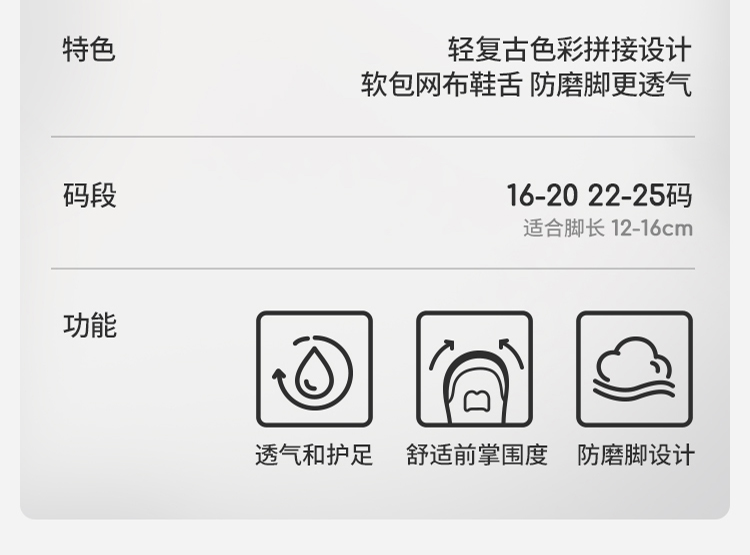Select the forefoot width toe icon
The width and height of the screenshot is (750, 555).
(474, 369)
